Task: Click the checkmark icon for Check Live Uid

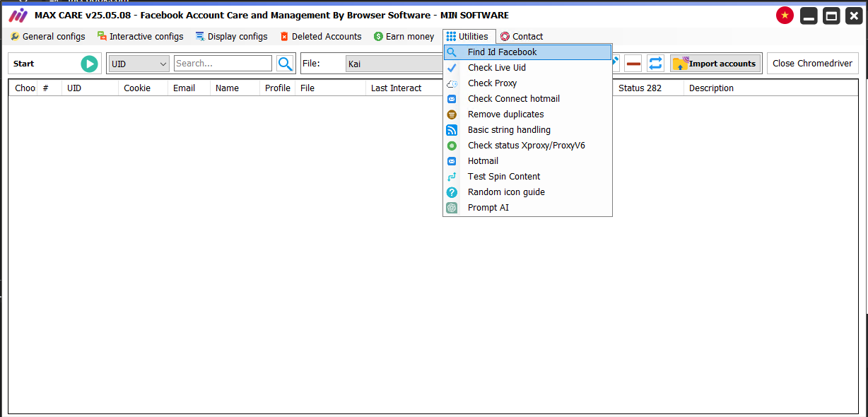Action: (452, 68)
